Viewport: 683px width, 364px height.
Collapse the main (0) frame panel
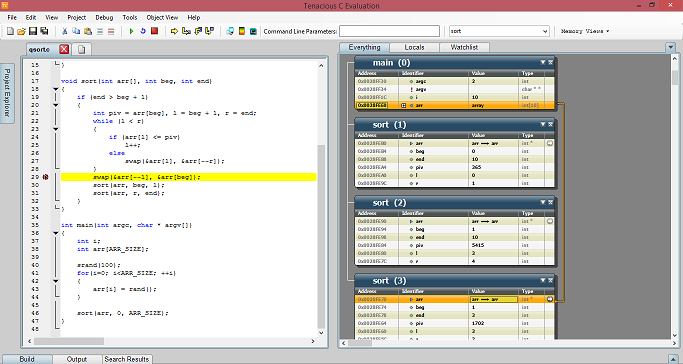tap(543, 62)
